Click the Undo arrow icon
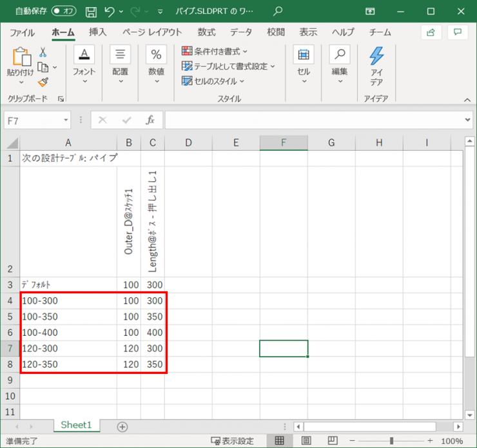 pyautogui.click(x=110, y=12)
